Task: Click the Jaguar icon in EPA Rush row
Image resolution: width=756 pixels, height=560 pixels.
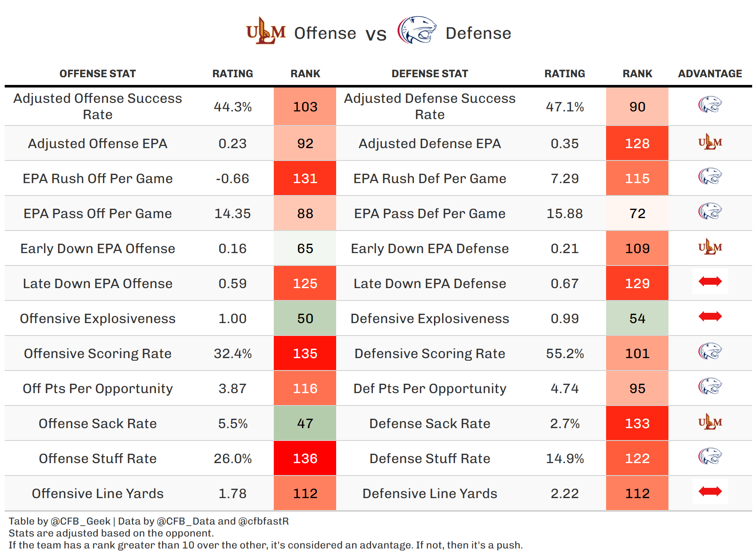Action: click(710, 176)
